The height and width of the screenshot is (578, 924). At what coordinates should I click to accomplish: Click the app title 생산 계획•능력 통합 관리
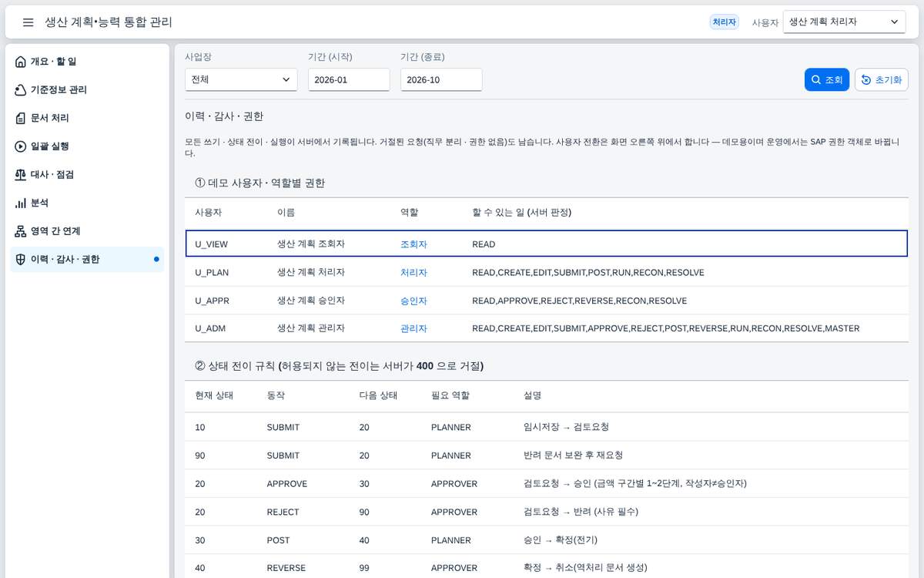(109, 22)
